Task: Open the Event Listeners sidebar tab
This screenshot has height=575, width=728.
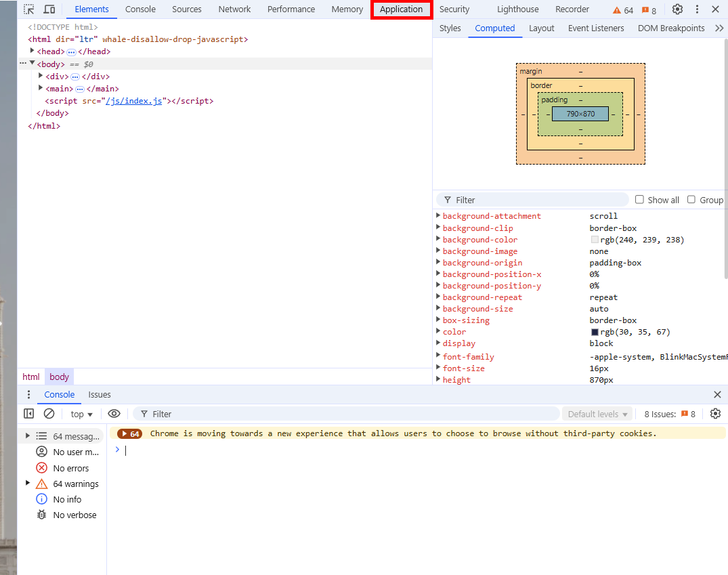Action: coord(596,28)
